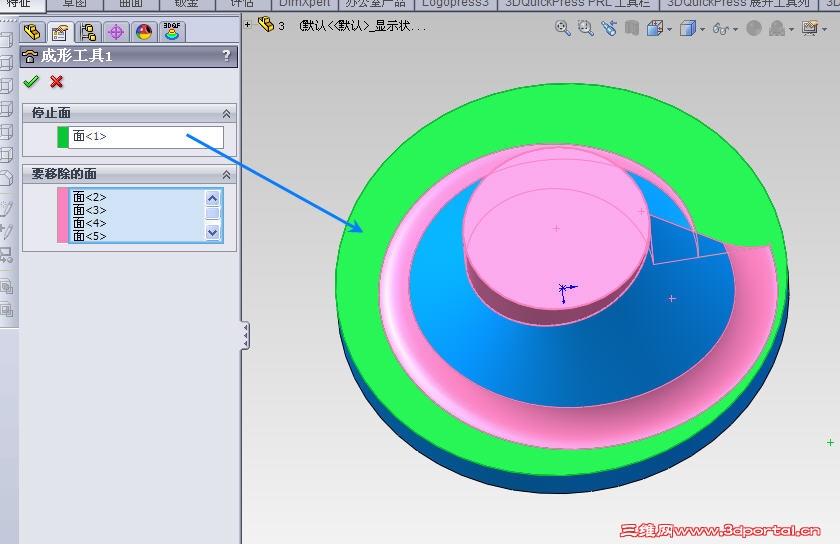The width and height of the screenshot is (840, 544).
Task: Click the part icon in flyout tree
Action: pos(266,25)
